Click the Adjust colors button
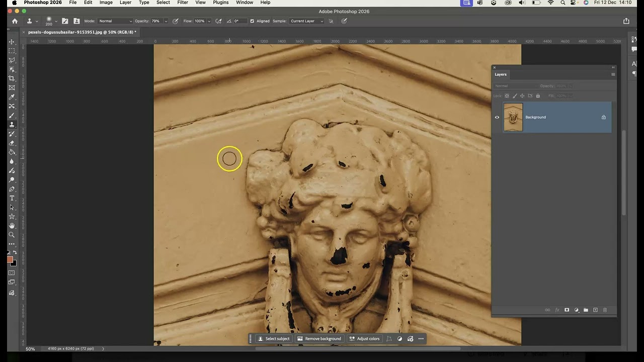Screen dimensions: 644x362 pyautogui.click(x=364, y=339)
